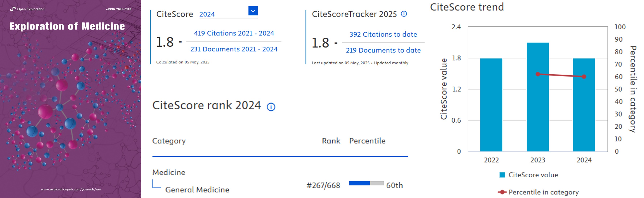Screen dimensions: 644x198
Task: Click the Open Exploration logo icon
Action: tap(13, 9)
